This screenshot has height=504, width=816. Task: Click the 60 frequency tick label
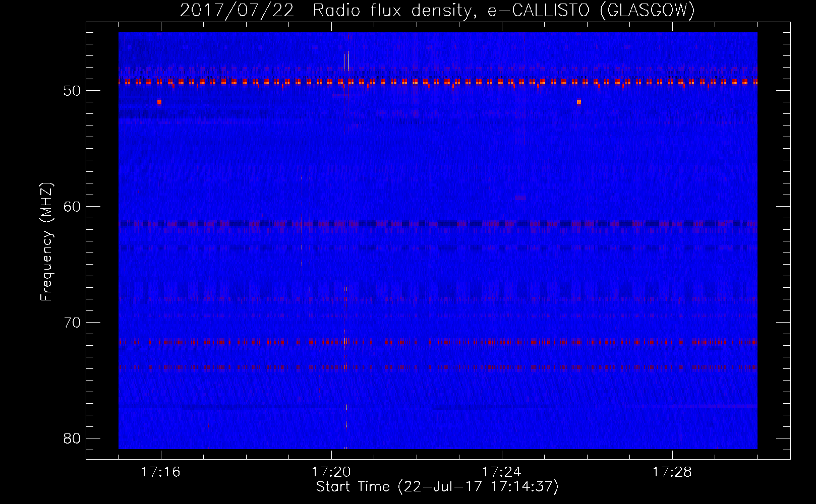pyautogui.click(x=73, y=207)
